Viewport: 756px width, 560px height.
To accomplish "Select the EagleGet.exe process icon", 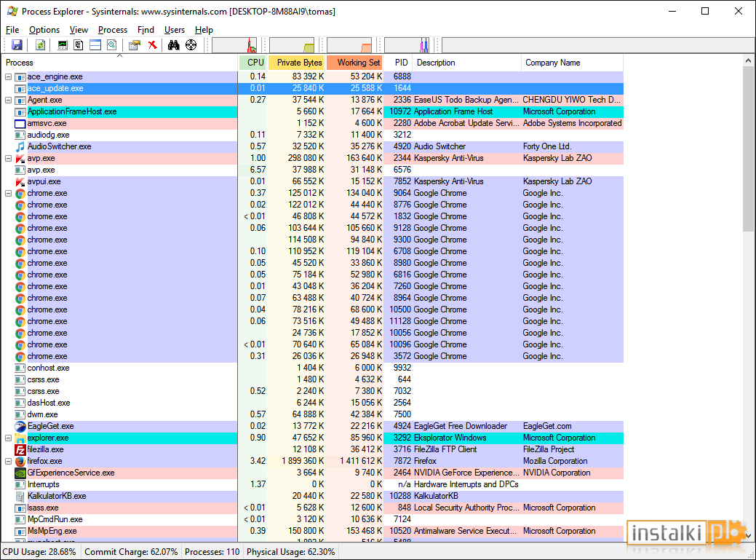I will [x=20, y=427].
